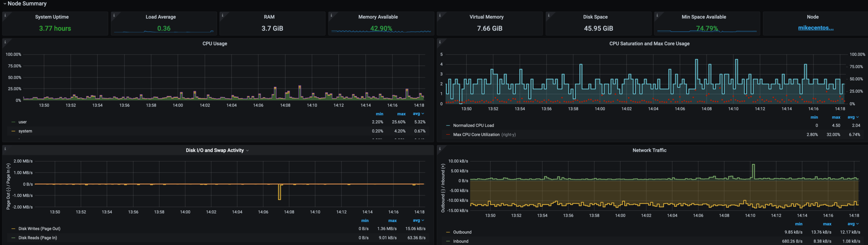Open the CPU Usage panel title menu
The width and height of the screenshot is (868, 245).
coord(215,44)
